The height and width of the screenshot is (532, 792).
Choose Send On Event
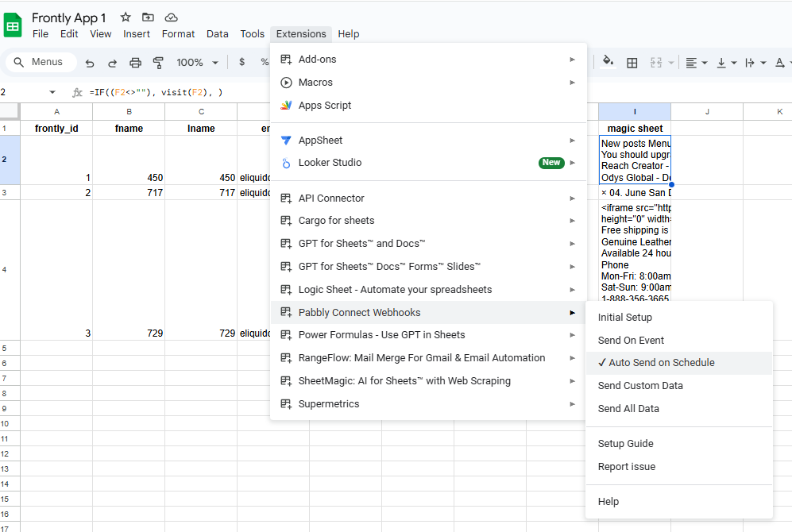tap(679, 340)
